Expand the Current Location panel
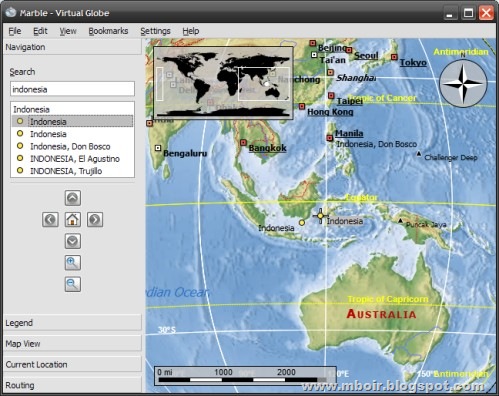The height and width of the screenshot is (396, 499). coord(72,364)
